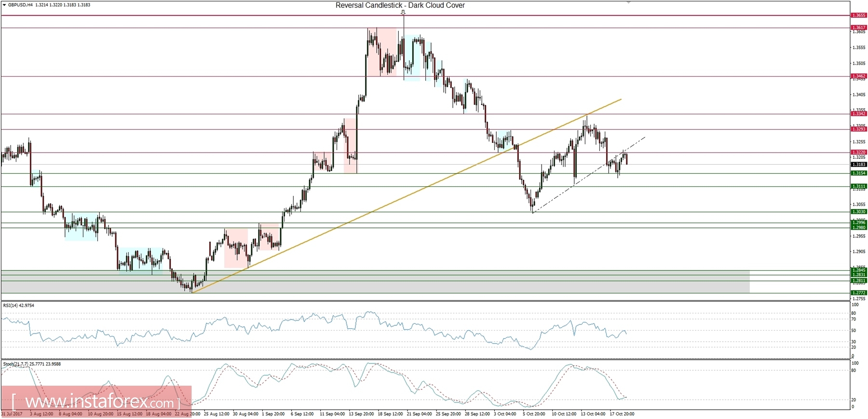The image size is (868, 419).
Task: Click the 25 Aug 12:00 time label
Action: coord(217,414)
